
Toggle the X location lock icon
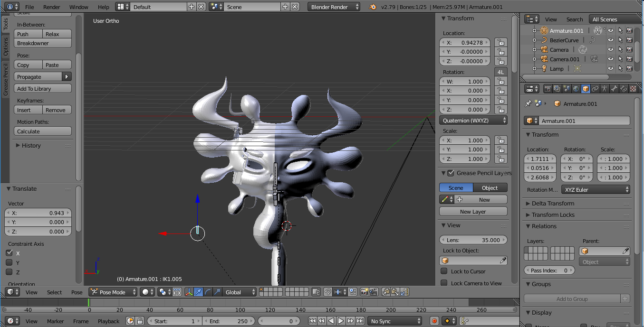(x=500, y=43)
